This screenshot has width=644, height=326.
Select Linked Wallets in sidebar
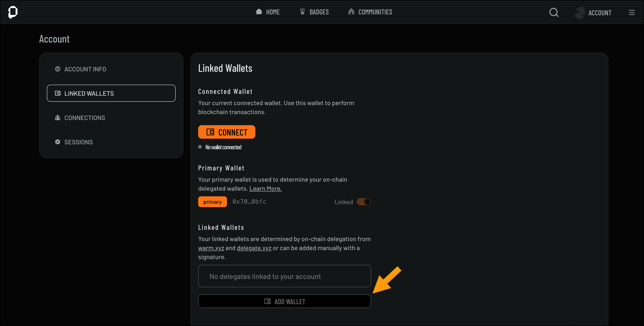click(111, 93)
